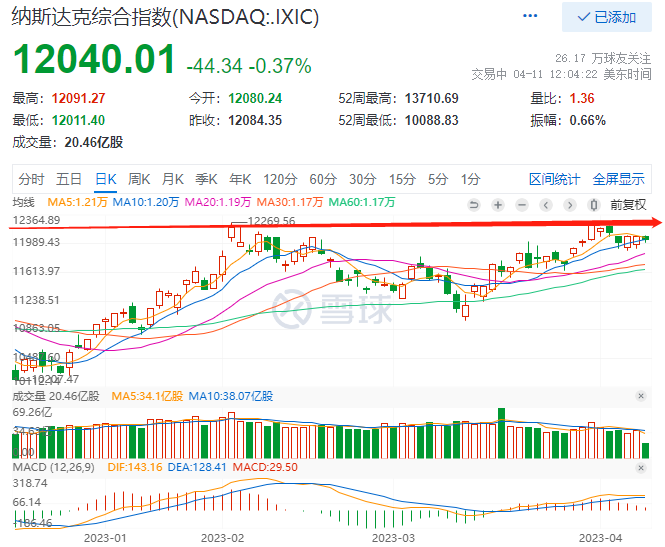Switch to the 五日 chart tab
The image size is (665, 547).
[x=69, y=179]
